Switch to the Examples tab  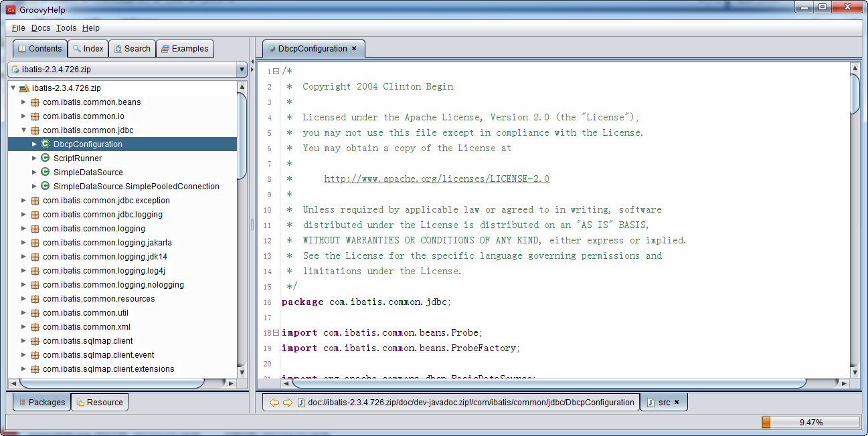[185, 49]
